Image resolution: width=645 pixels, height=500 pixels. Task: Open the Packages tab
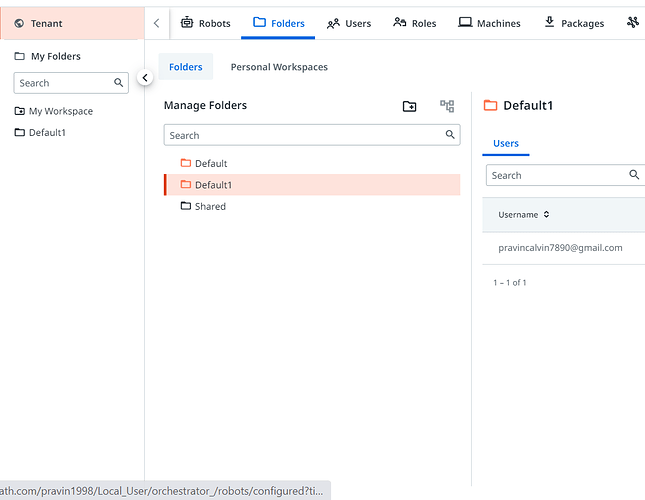[x=574, y=23]
